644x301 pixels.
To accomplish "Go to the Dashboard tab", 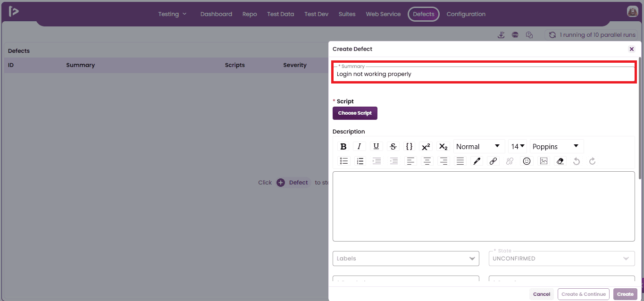I will 216,14.
